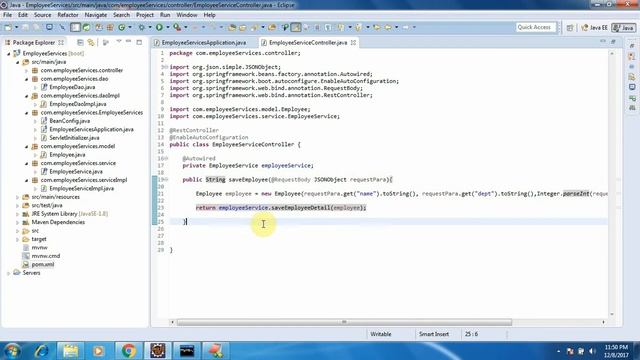Open the New file dropdown arrow
Image resolution: width=640 pixels, height=360 pixels.
(16, 27)
